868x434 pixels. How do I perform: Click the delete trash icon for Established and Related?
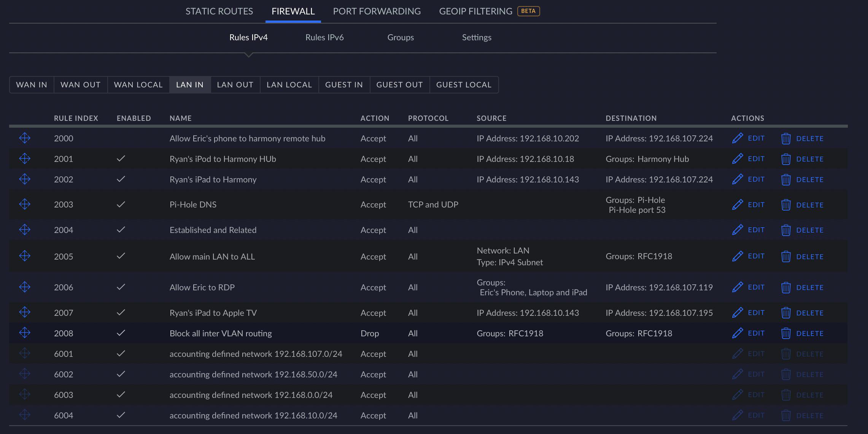click(x=786, y=230)
